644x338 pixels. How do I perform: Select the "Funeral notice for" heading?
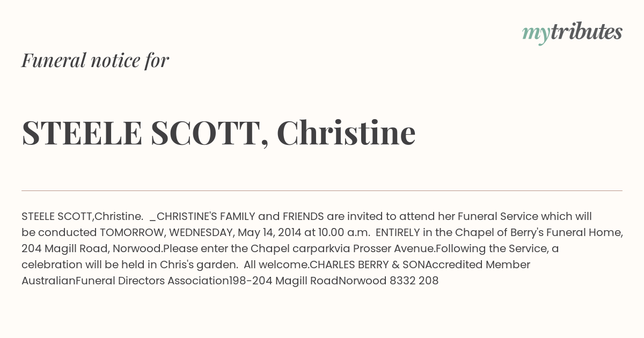pyautogui.click(x=95, y=60)
